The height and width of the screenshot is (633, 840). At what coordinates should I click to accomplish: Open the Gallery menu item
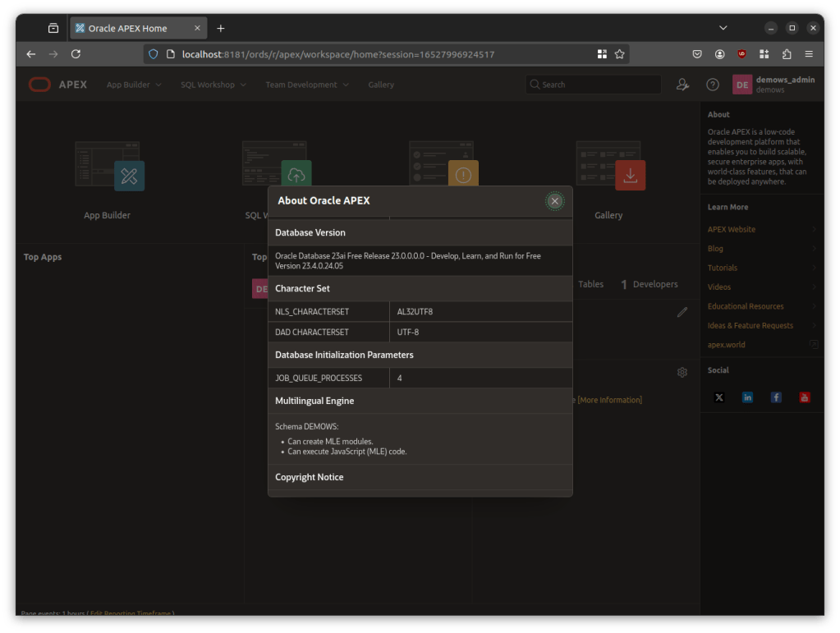point(381,85)
